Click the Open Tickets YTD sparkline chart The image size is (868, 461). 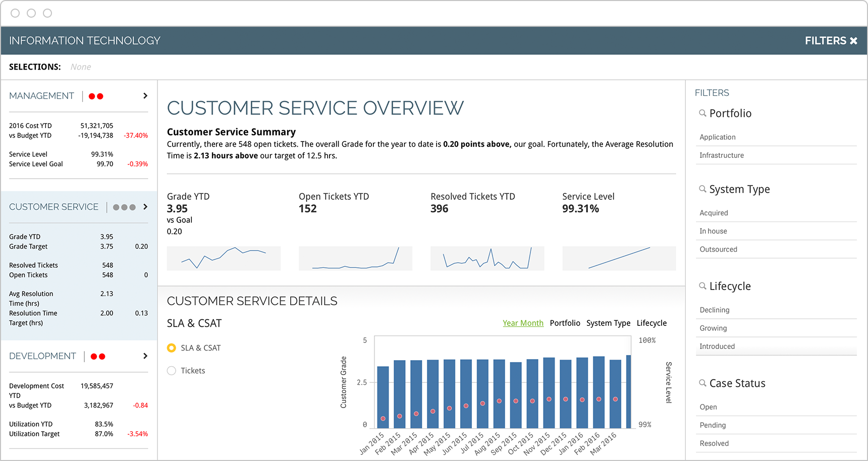coord(355,258)
